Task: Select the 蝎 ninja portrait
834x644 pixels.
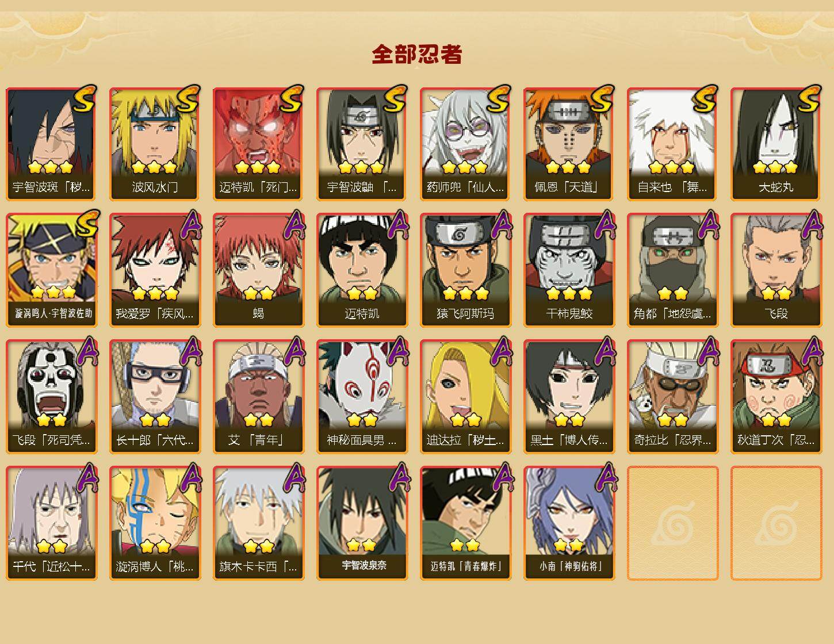Action: click(x=258, y=270)
